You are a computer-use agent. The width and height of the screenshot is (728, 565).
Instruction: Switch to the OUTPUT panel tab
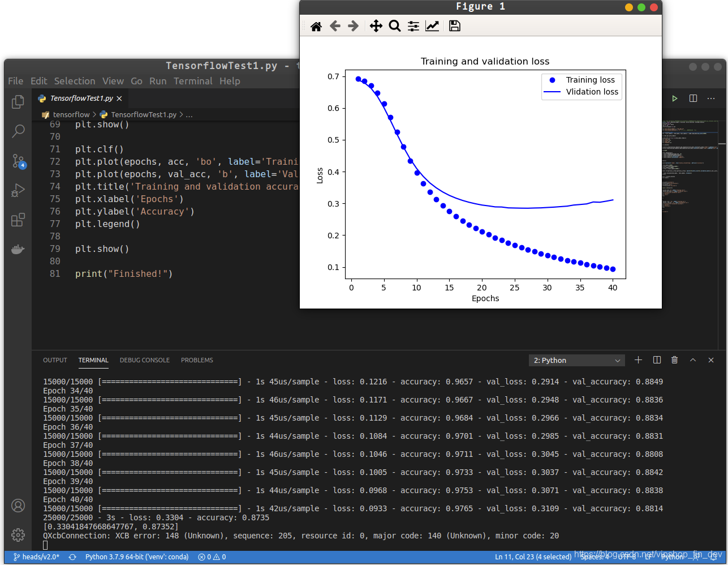[x=55, y=360]
